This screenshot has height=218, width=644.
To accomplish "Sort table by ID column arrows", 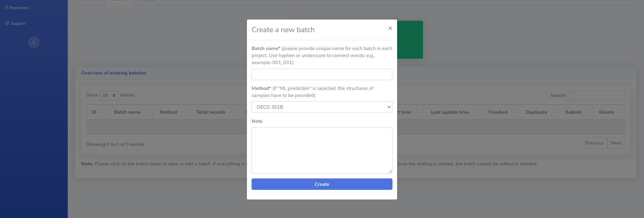I will pyautogui.click(x=102, y=112).
